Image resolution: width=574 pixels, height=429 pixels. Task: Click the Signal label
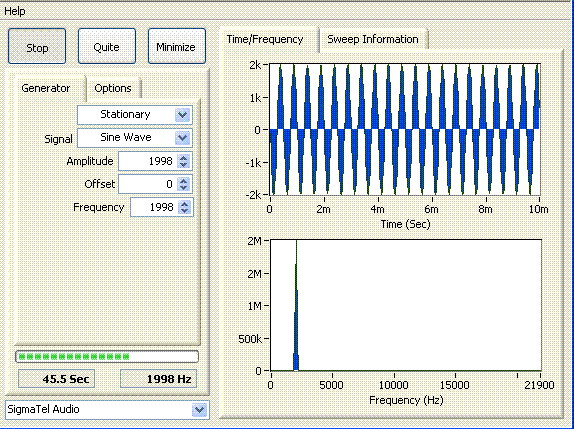pos(58,139)
